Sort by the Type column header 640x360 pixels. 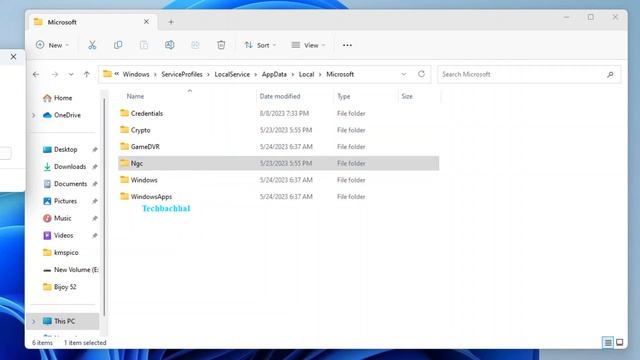click(344, 96)
